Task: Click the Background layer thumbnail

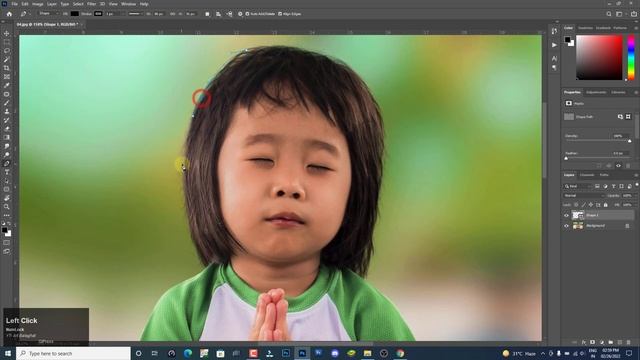Action: [578, 226]
